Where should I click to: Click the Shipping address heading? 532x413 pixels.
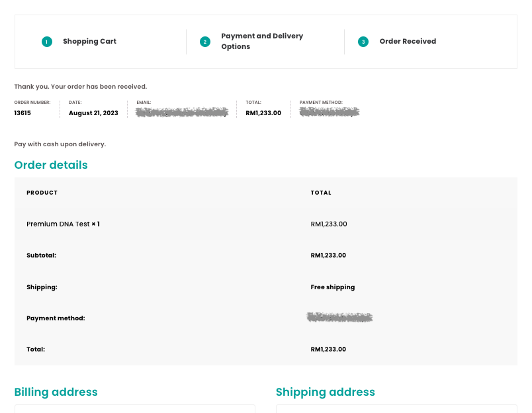325,392
